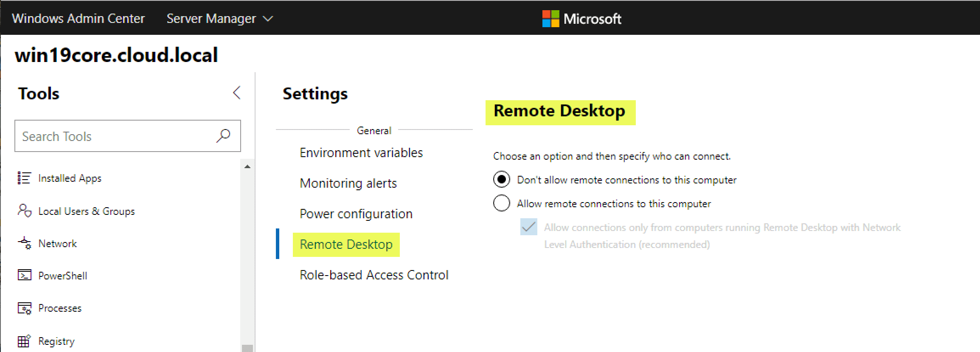Click the Registry grid icon
This screenshot has width=980, height=352.
click(24, 341)
